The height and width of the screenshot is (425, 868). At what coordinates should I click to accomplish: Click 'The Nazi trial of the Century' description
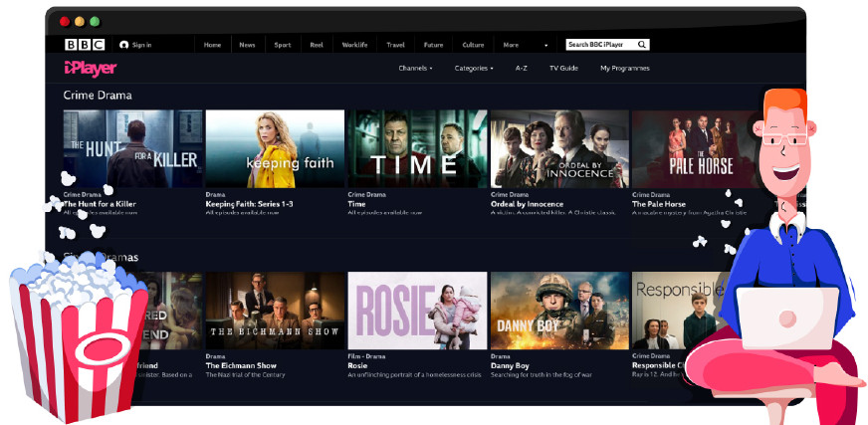click(x=245, y=374)
